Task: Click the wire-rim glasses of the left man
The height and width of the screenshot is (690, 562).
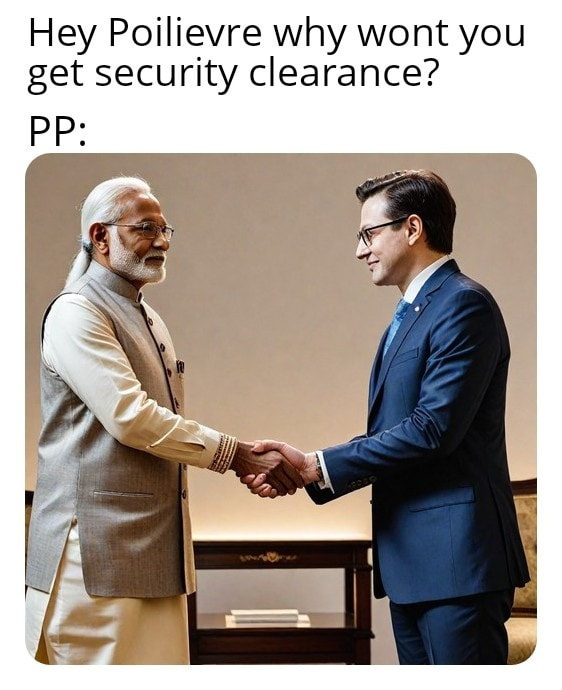Action: [x=145, y=230]
